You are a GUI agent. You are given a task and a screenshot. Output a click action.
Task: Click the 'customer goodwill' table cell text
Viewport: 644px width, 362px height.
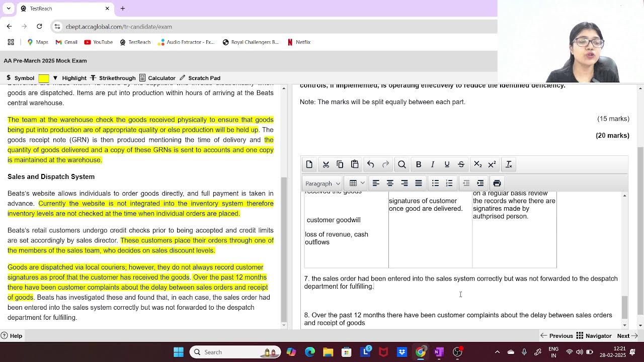point(334,220)
